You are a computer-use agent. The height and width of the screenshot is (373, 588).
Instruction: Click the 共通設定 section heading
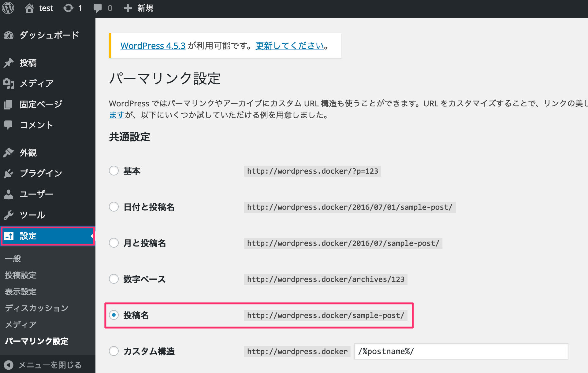tap(130, 137)
